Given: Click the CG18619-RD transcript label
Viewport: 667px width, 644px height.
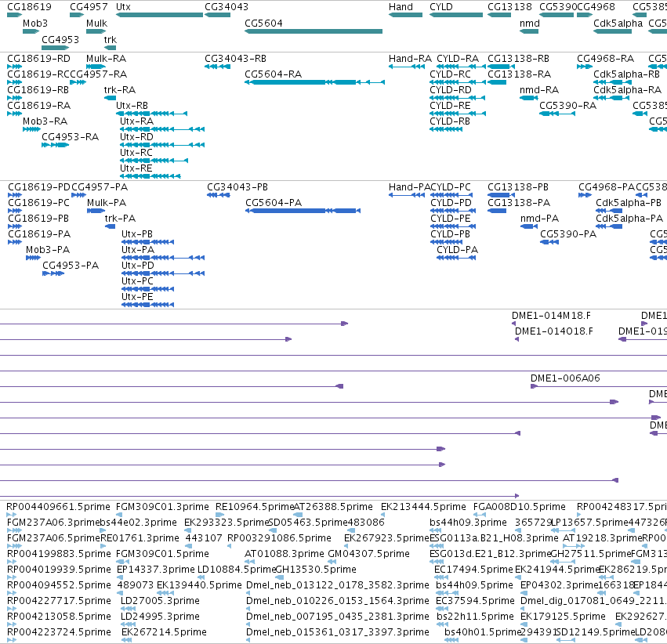Looking at the screenshot, I should coord(38,59).
